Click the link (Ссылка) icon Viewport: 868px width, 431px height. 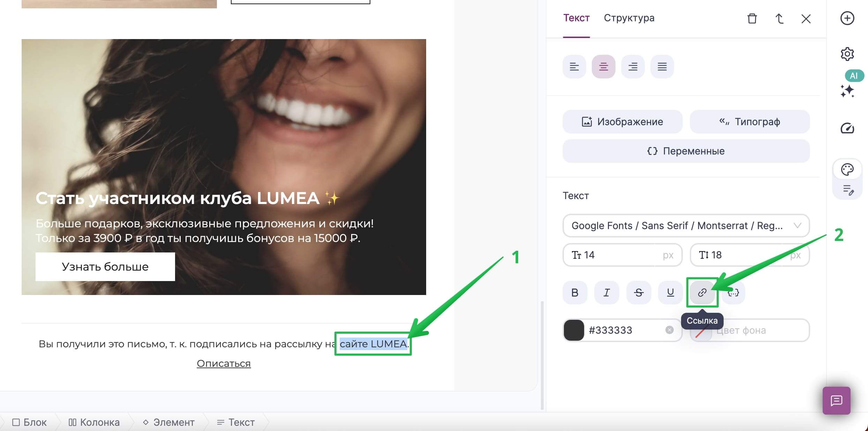coord(702,292)
